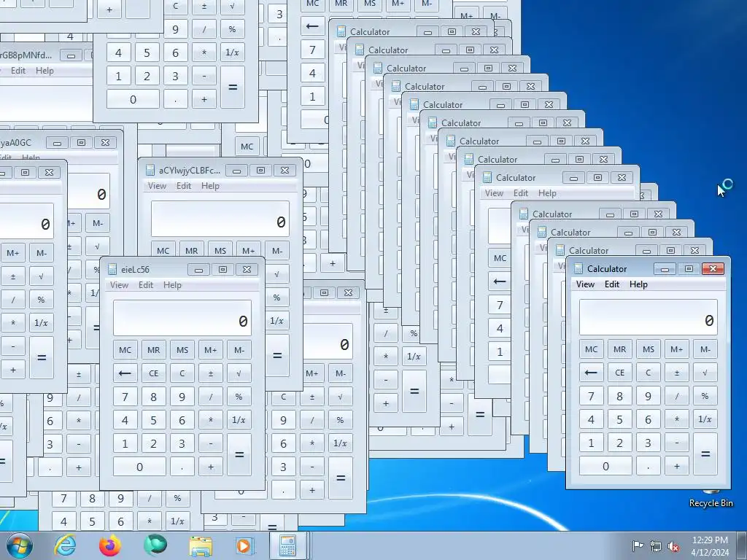Click MC in the aCYlwjyCLBFc window
The width and height of the screenshot is (747, 560).
163,250
